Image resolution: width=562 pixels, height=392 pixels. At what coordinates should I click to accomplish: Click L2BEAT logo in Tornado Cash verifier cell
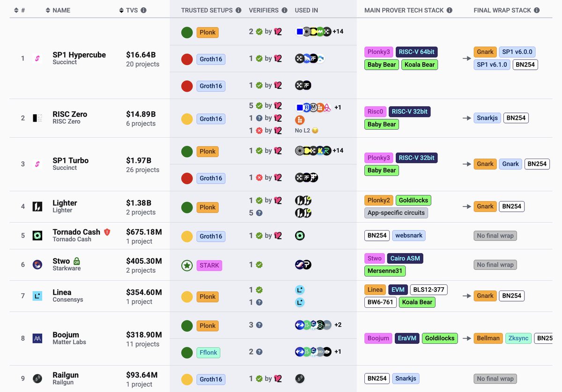click(x=278, y=236)
